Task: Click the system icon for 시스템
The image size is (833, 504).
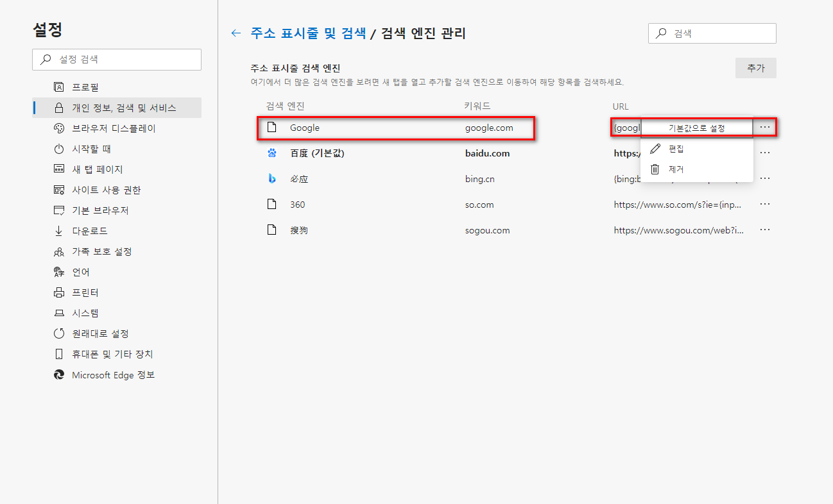Action: click(59, 313)
